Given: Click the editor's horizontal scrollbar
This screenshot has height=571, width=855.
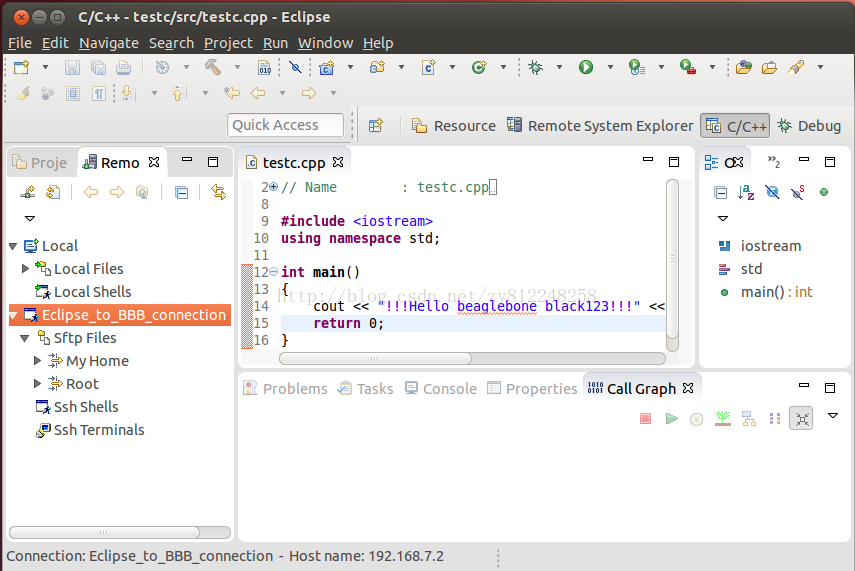Looking at the screenshot, I should point(375,358).
